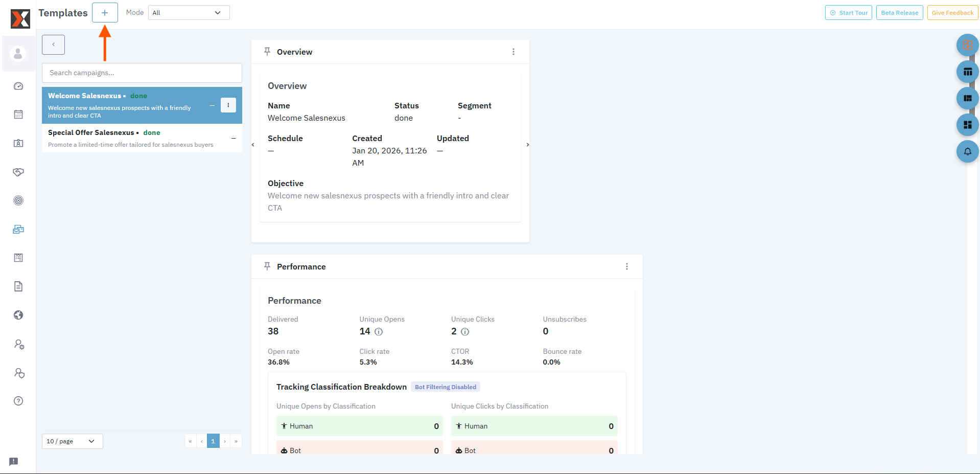Click the plus button to add template
Viewport: 980px width, 474px height.
[105, 13]
